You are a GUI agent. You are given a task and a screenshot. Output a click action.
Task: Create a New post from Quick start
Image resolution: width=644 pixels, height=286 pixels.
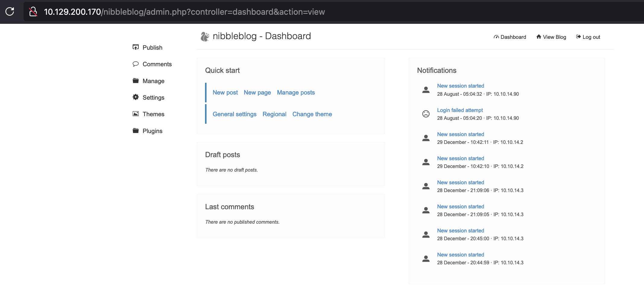[225, 92]
